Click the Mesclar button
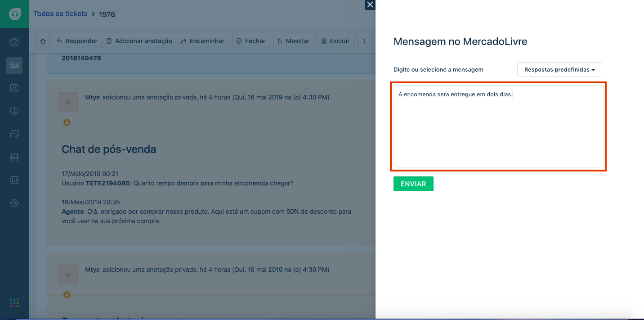The width and height of the screenshot is (644, 320). [x=293, y=41]
